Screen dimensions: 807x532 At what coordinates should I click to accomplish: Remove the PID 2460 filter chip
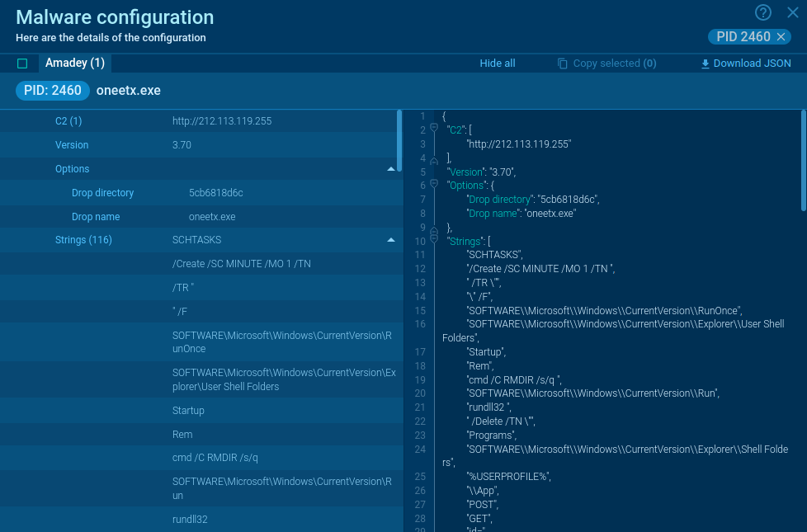(781, 36)
